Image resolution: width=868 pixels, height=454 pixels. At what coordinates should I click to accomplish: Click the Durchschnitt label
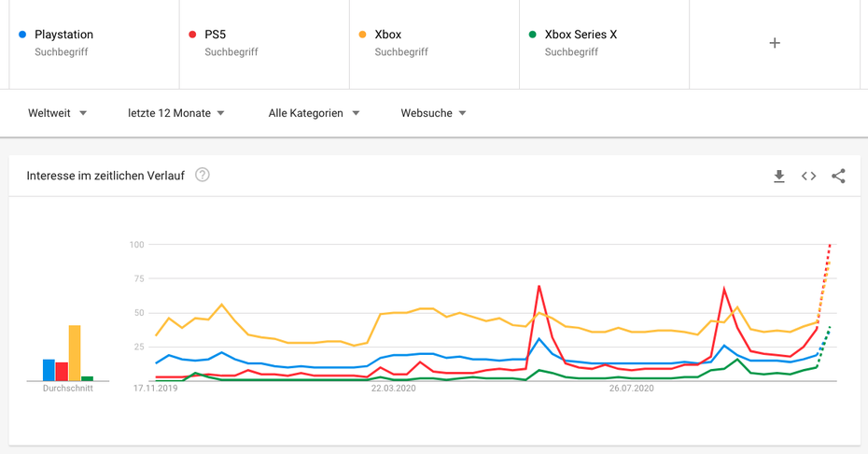pos(68,389)
